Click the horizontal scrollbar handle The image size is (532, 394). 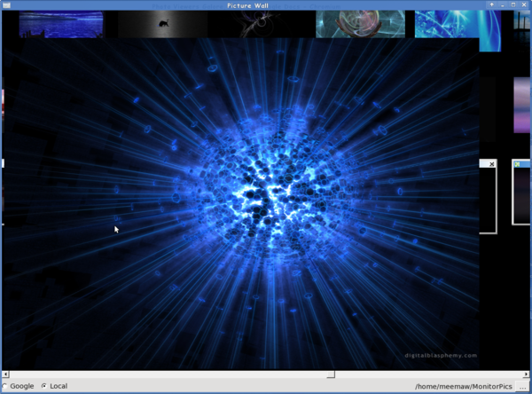(x=331, y=374)
